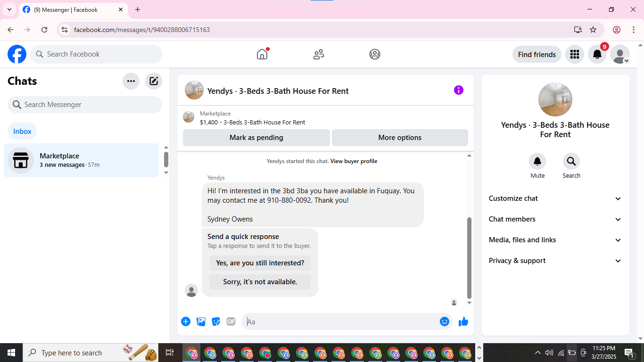644x362 pixels.
Task: Select the Inbox filter tab
Action: 22,132
